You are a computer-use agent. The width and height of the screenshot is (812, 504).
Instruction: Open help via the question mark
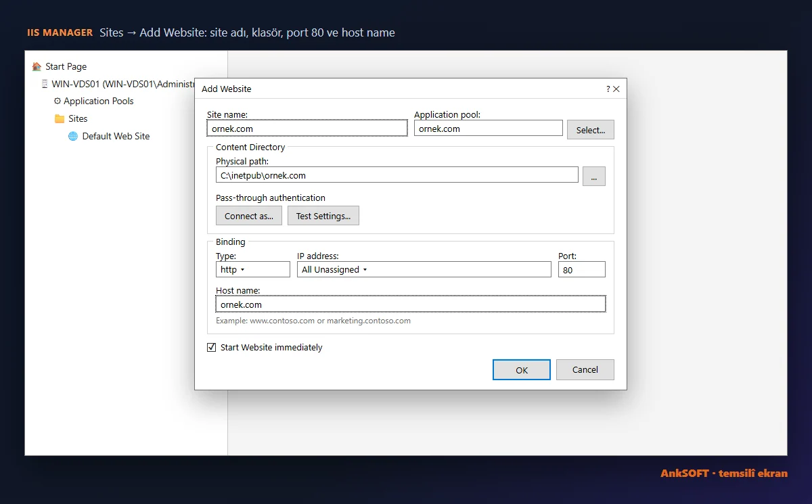coord(608,89)
